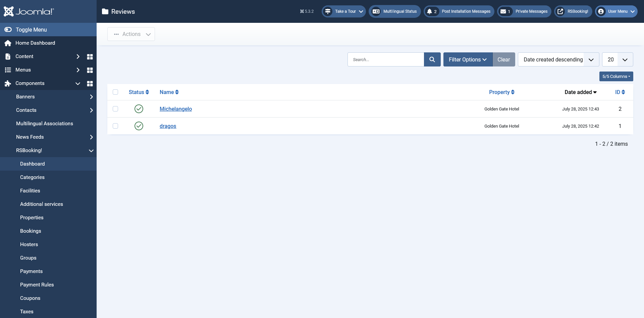Screen dimensions: 644x318
Task: Check the select-all checkbox in header
Action: (115, 92)
